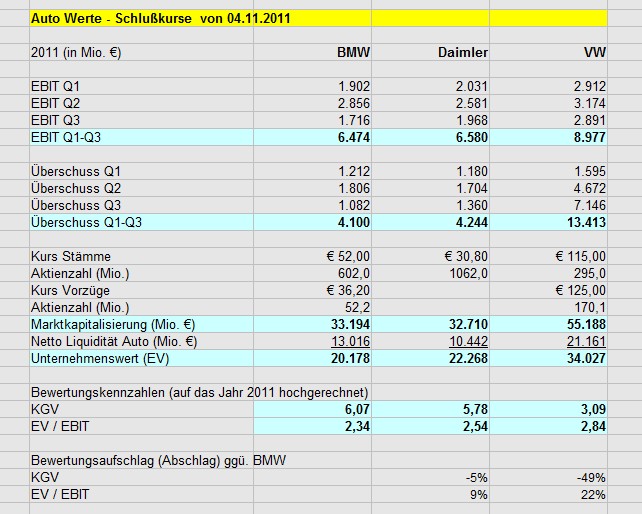Select BMW Überschuss Q1 value 1.212

(354, 171)
